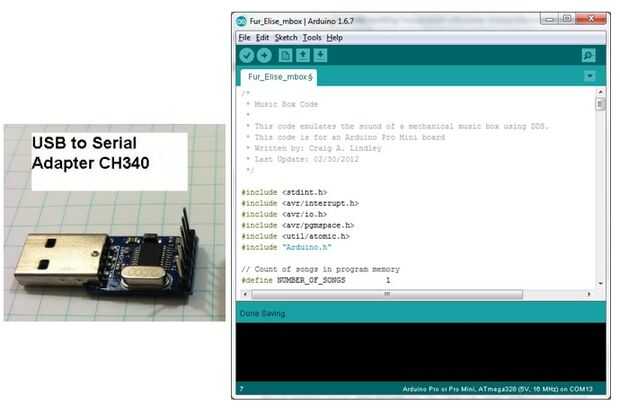Select the Fur_Elise_mbox sketch tab
The width and height of the screenshot is (620, 414).
[x=280, y=77]
